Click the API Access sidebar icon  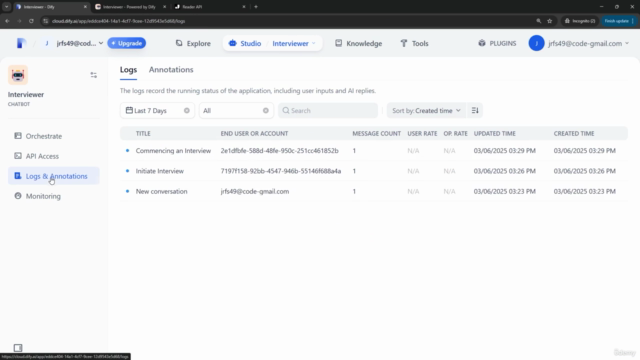click(x=18, y=156)
